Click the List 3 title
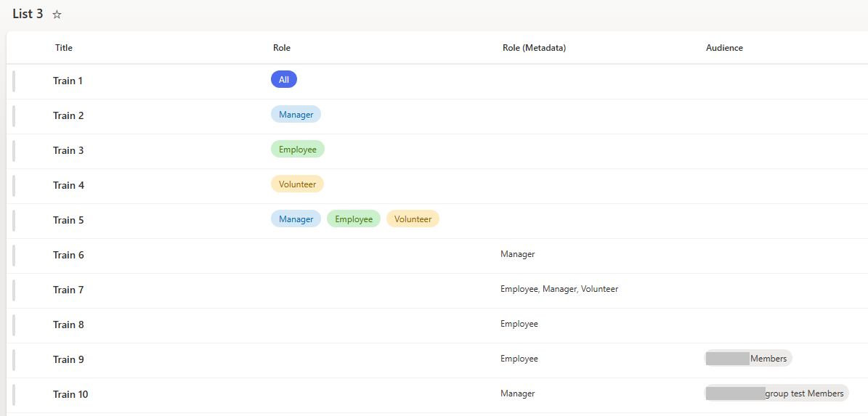868x416 pixels. tap(28, 15)
